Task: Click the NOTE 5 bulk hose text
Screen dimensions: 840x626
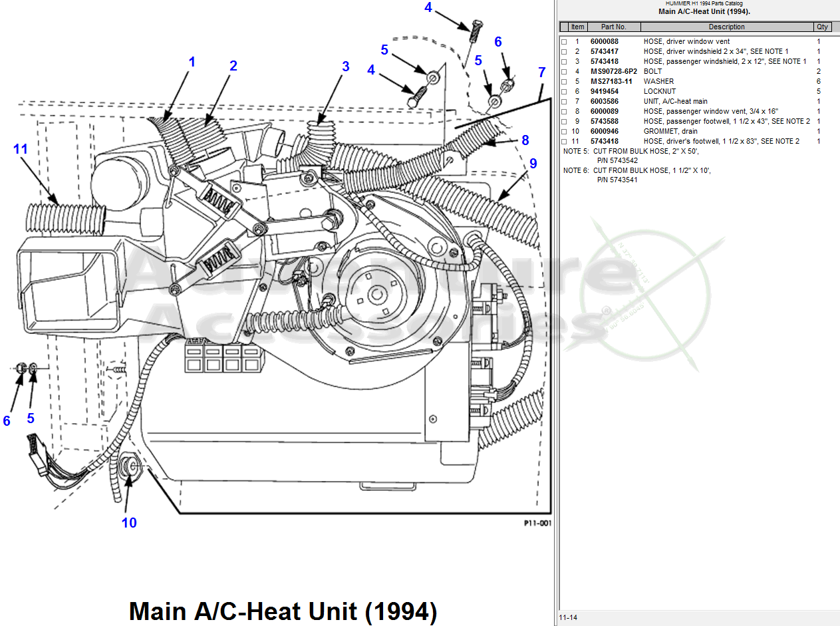Action: pyautogui.click(x=631, y=156)
